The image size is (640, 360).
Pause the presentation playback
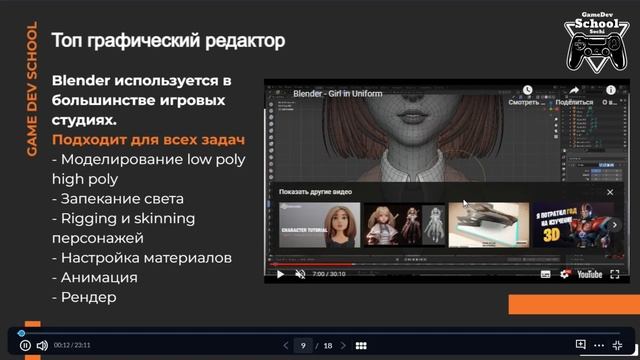(25, 345)
